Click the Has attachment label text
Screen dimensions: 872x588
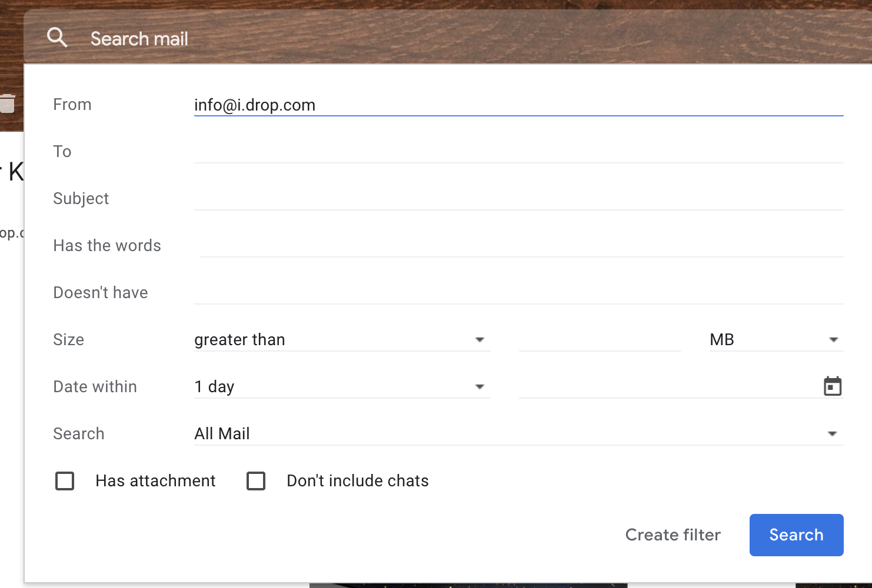155,481
